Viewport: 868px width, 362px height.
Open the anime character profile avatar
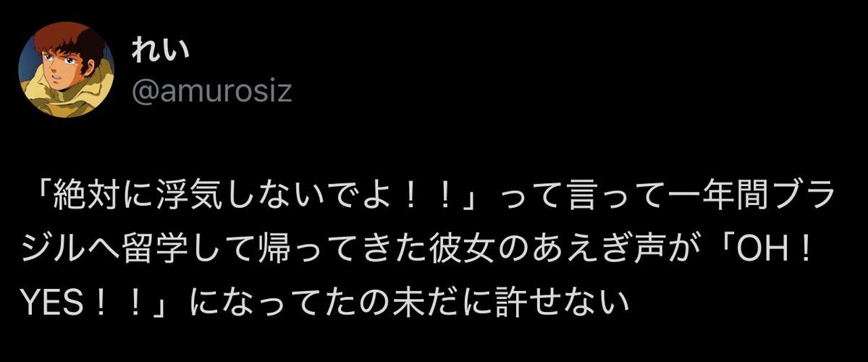[x=67, y=70]
